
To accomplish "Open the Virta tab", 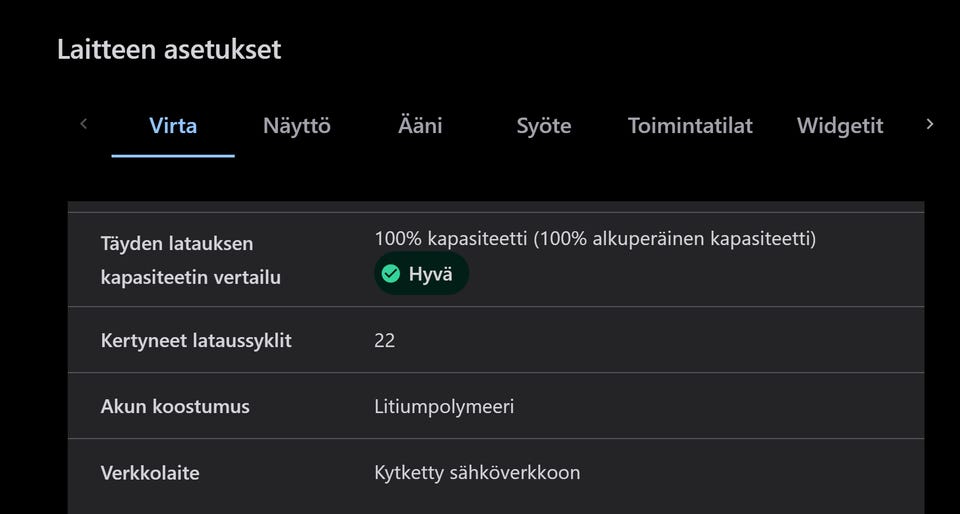I will click(173, 126).
